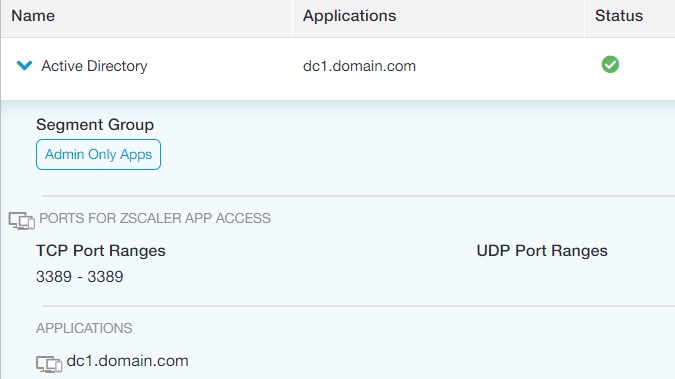
Task: Click the divider line above the APPLICATIONS section
Action: pos(358,306)
